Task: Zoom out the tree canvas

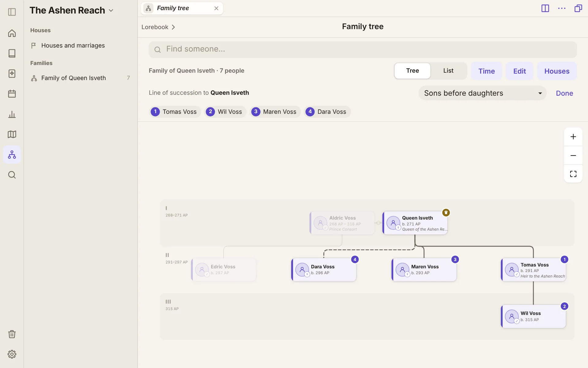Action: click(x=573, y=155)
